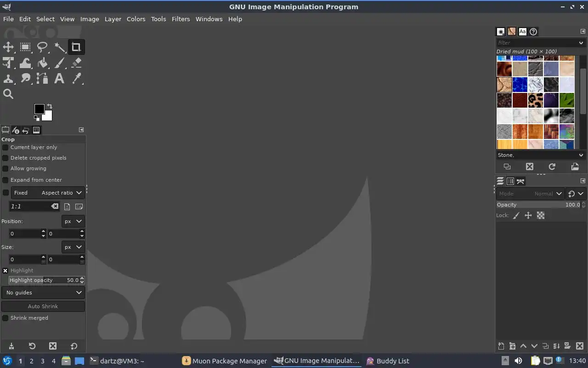
Task: Enable Shrink merged checkbox
Action: coord(6,318)
